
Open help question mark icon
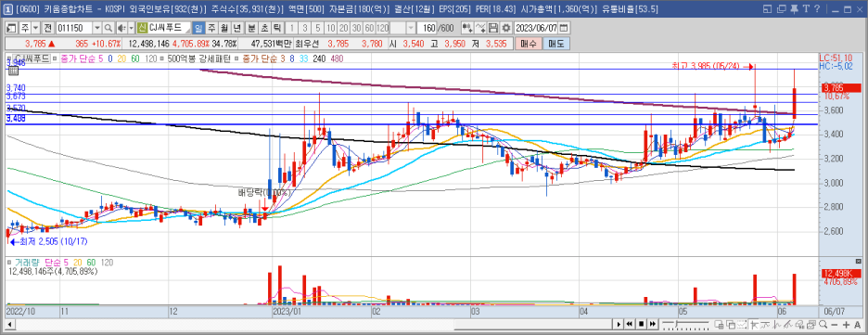click(x=817, y=9)
